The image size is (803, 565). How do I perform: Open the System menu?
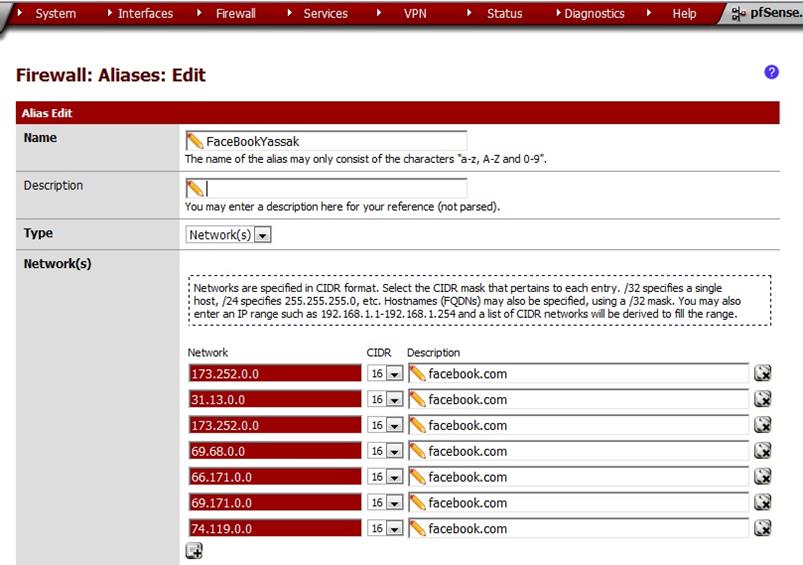point(55,13)
